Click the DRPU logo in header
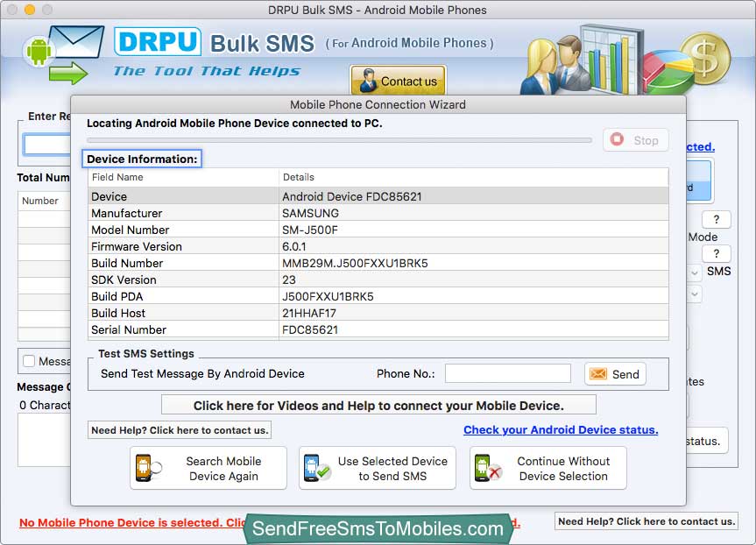Image resolution: width=756 pixels, height=545 pixels. pos(158,41)
